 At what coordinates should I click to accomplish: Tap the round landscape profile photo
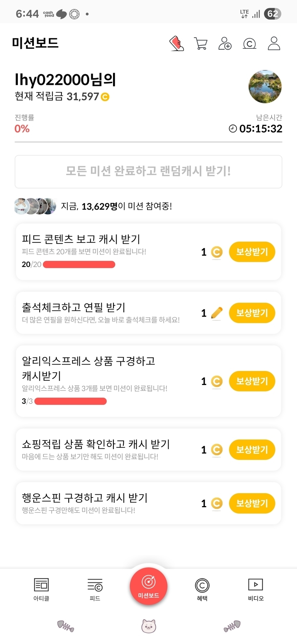(x=265, y=87)
